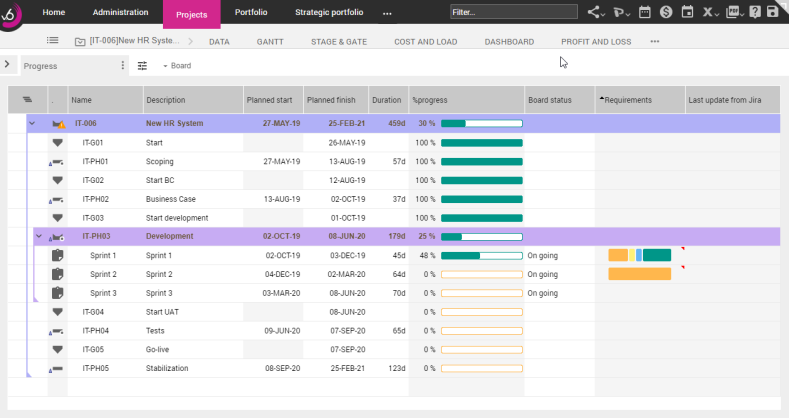Screen dimensions: 789x418
Task: Expand the left side panel arrow
Action: pyautogui.click(x=7, y=64)
